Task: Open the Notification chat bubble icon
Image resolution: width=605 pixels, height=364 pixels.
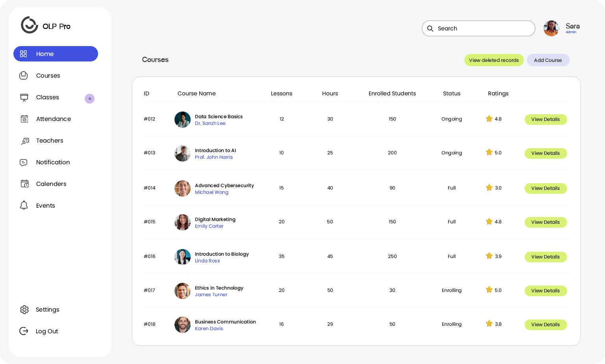Action: [24, 162]
